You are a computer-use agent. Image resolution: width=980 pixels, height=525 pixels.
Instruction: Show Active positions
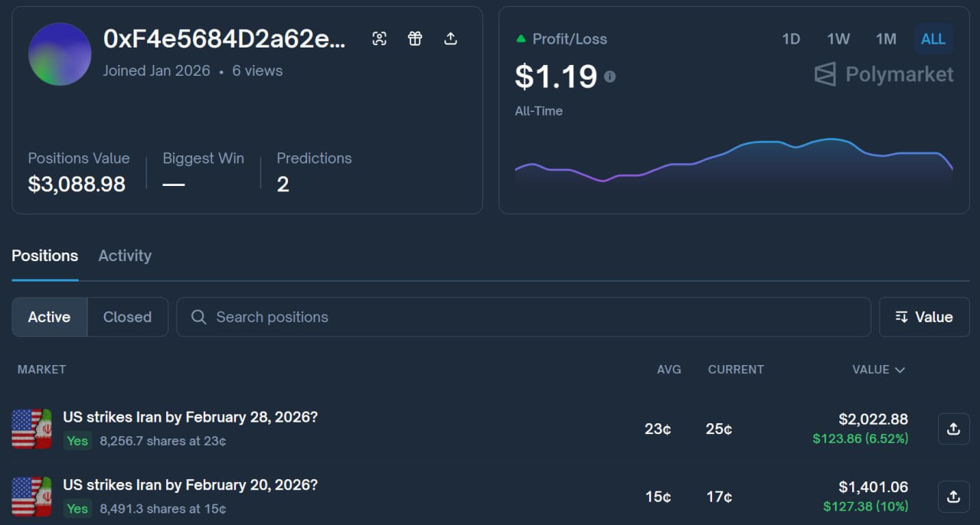[49, 317]
